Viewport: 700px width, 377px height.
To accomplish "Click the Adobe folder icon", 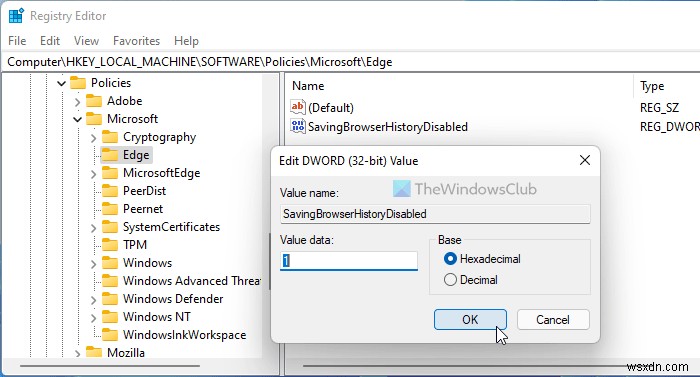I will (x=94, y=101).
